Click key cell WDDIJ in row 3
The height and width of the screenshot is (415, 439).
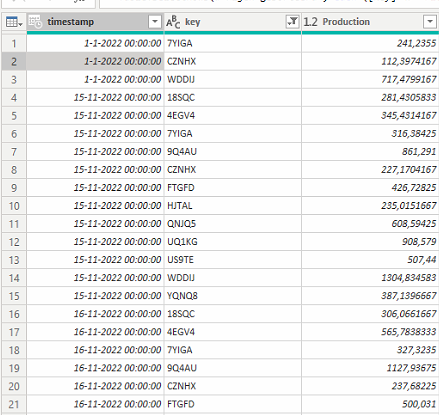pos(233,79)
